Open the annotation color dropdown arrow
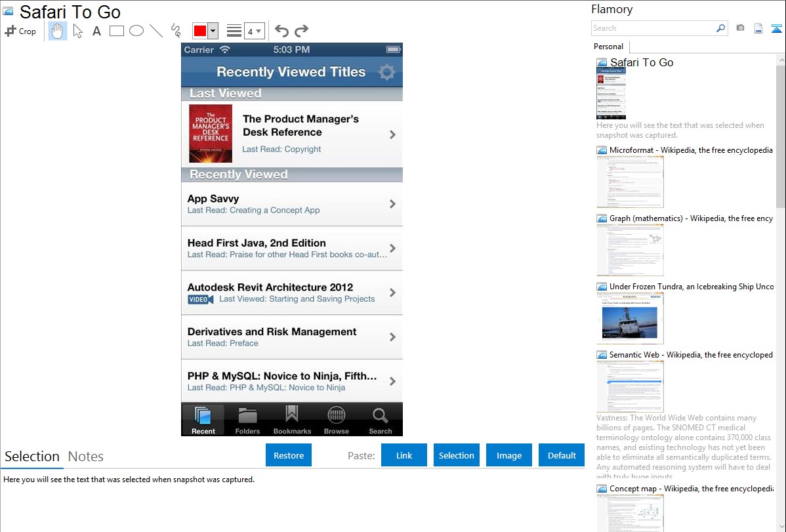Screen dimensions: 786x532 213,31
